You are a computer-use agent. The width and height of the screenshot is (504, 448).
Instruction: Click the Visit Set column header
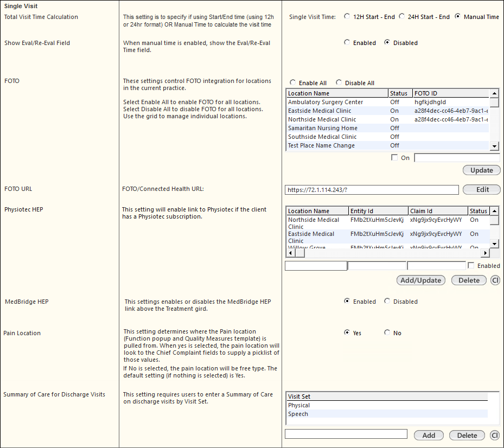point(387,396)
